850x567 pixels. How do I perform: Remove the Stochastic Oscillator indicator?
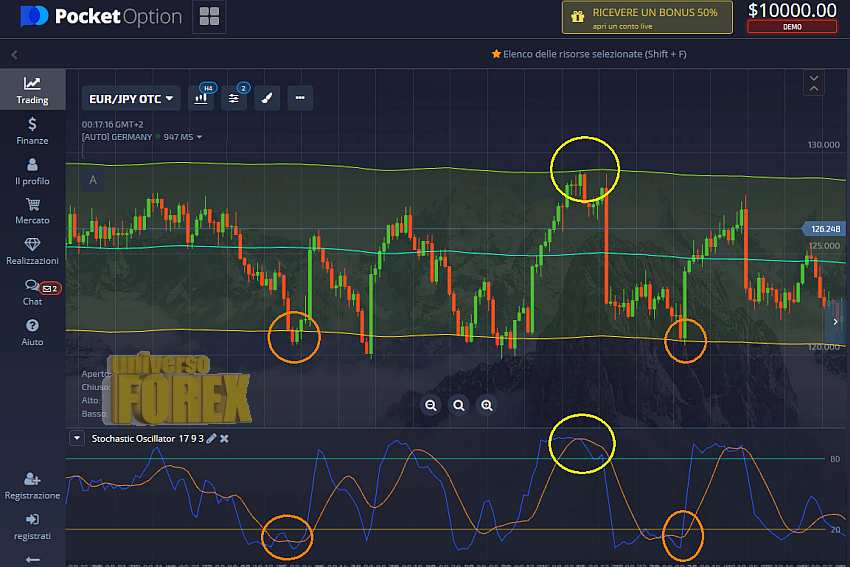pyautogui.click(x=224, y=439)
